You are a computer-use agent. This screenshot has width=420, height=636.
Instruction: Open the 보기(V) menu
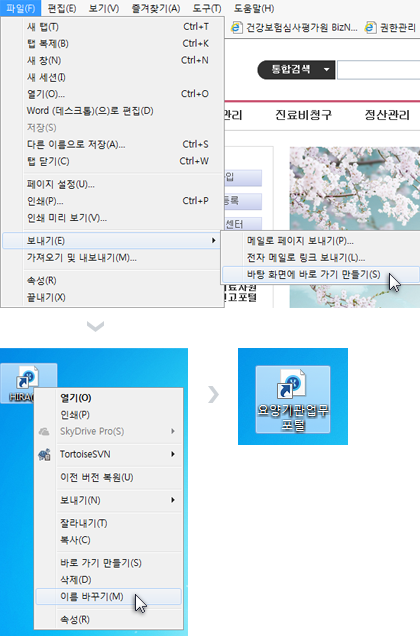point(104,8)
